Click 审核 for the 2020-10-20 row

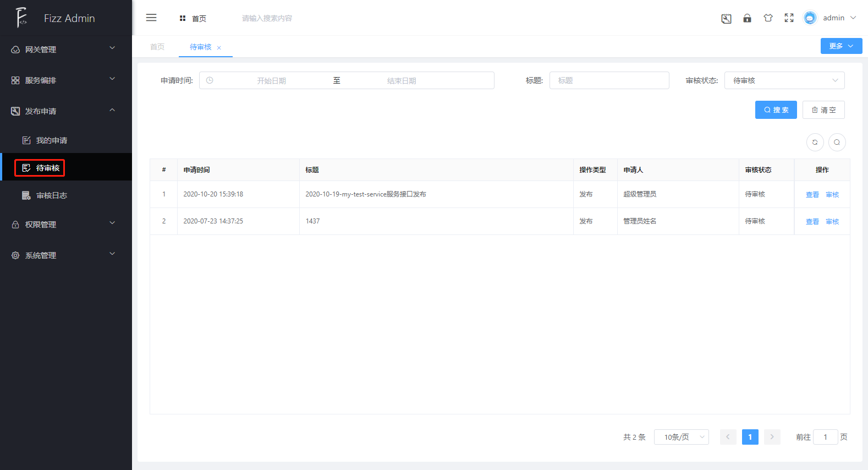832,194
